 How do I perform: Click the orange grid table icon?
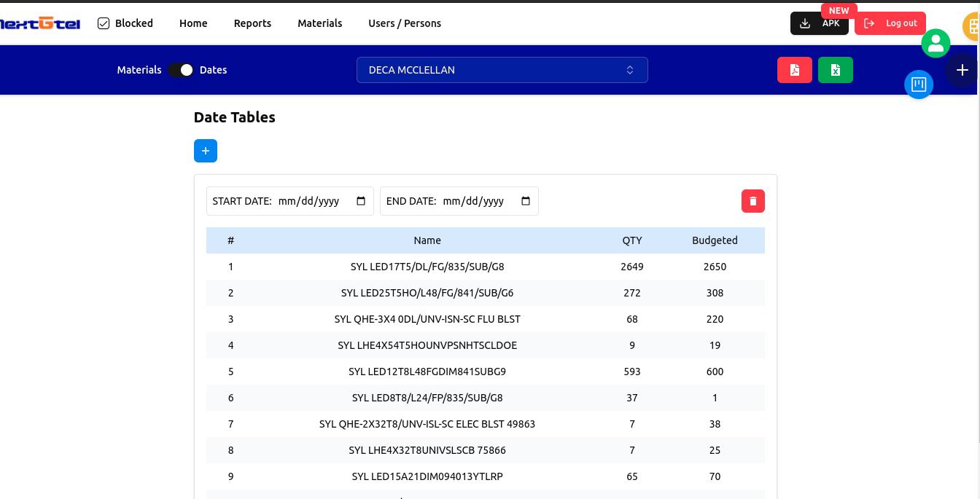973,27
